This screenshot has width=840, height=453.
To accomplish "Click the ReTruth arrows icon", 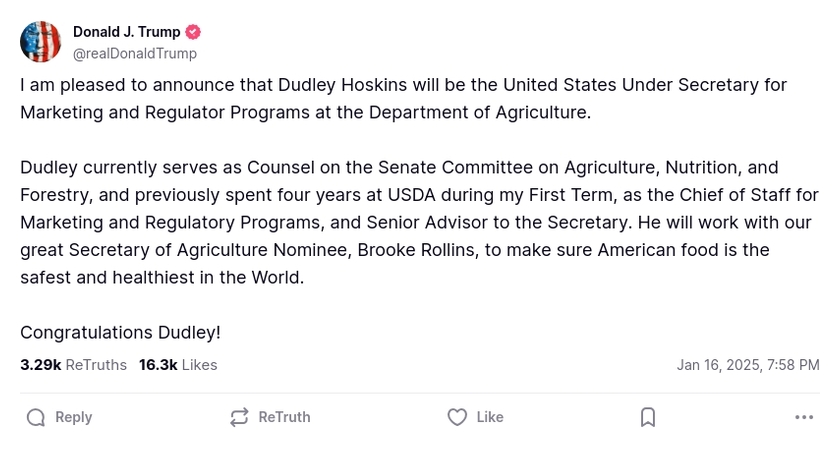I will (239, 417).
